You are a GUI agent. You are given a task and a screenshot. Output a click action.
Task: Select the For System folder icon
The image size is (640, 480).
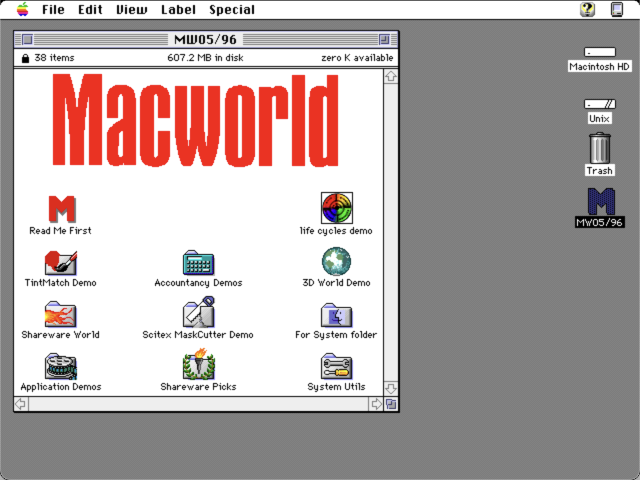(336, 315)
